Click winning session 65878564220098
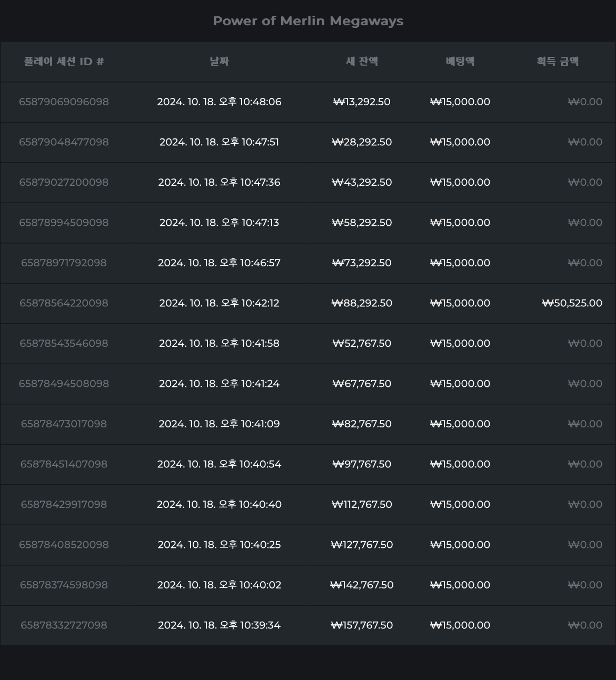Viewport: 616px width, 680px height. [64, 303]
